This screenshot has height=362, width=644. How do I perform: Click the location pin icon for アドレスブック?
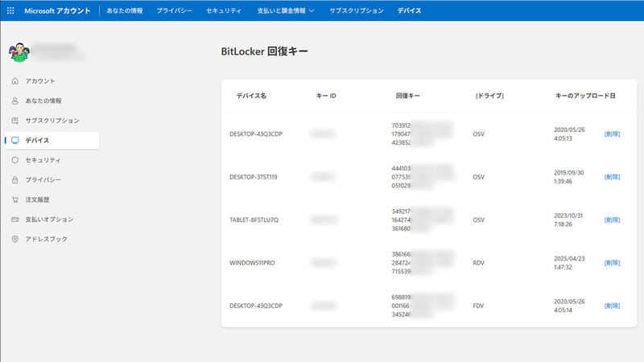(15, 239)
